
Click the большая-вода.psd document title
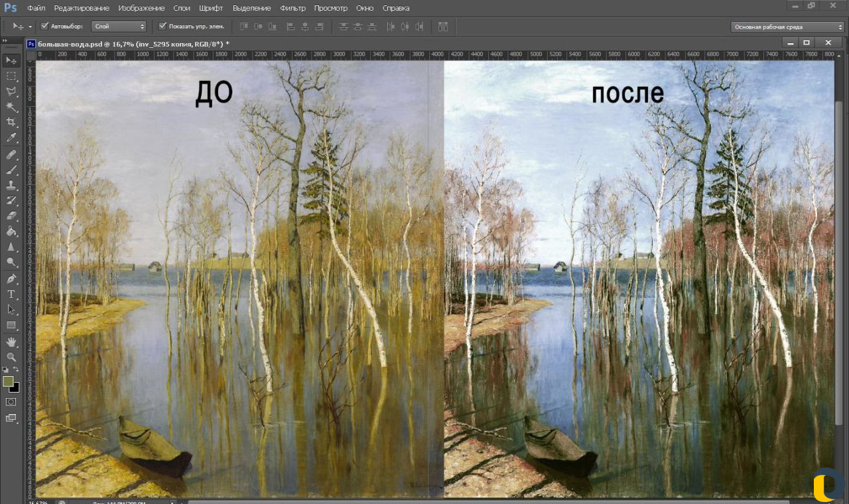134,44
